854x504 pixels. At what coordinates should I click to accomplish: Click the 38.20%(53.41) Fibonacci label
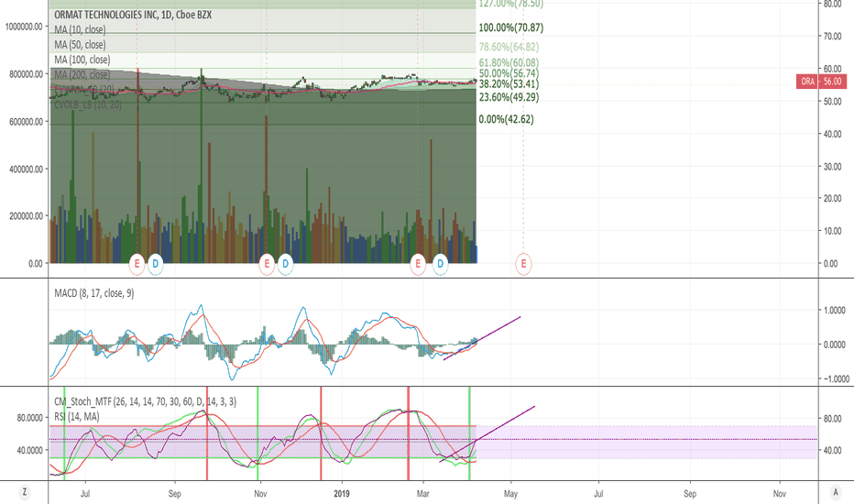pos(509,84)
